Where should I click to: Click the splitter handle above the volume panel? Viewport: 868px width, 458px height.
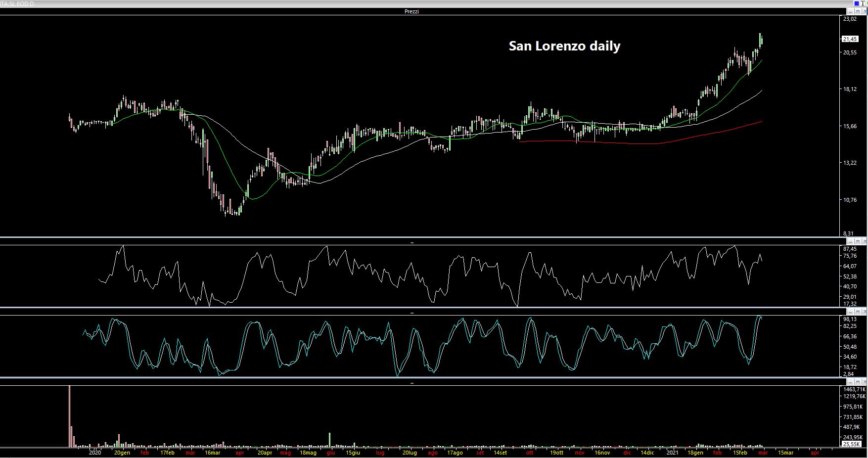[412, 382]
